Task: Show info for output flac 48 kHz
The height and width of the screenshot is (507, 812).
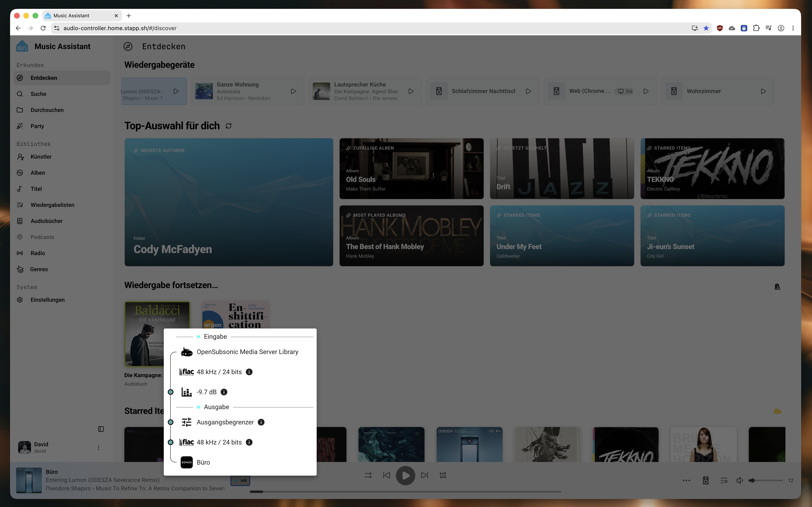Action: coord(249,442)
